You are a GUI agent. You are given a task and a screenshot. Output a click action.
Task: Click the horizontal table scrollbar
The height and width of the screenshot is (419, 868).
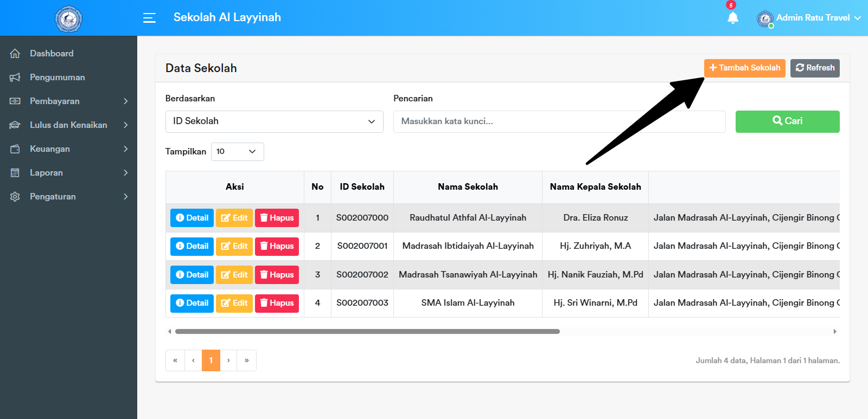tap(367, 331)
